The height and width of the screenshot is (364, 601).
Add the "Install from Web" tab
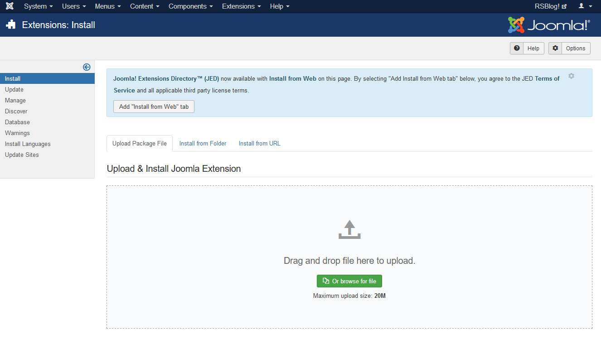tap(154, 107)
